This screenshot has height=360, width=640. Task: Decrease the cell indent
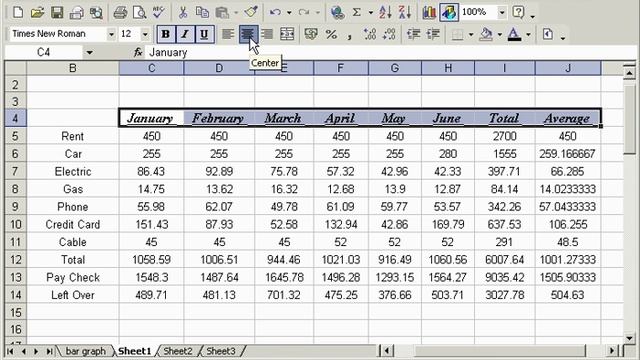413,34
